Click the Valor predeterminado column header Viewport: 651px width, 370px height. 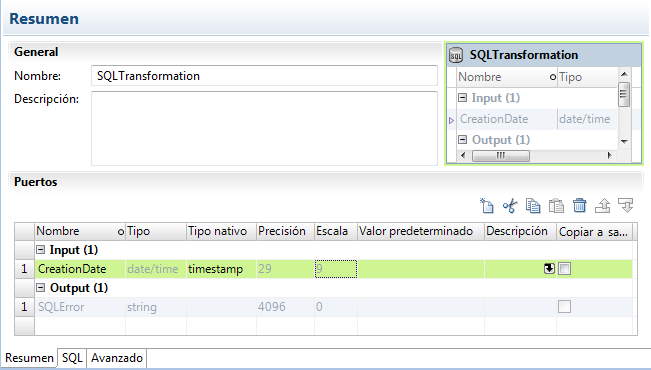[x=421, y=231]
